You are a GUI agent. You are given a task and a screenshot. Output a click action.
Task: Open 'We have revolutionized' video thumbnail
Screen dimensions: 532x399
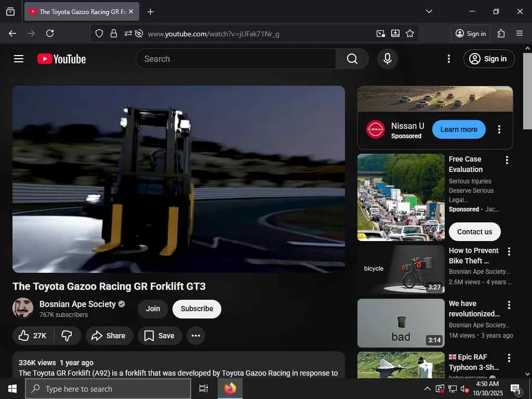401,323
